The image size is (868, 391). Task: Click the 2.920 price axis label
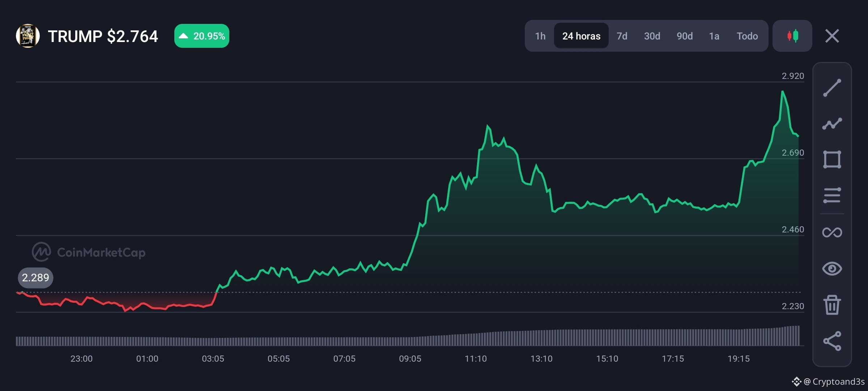[793, 76]
